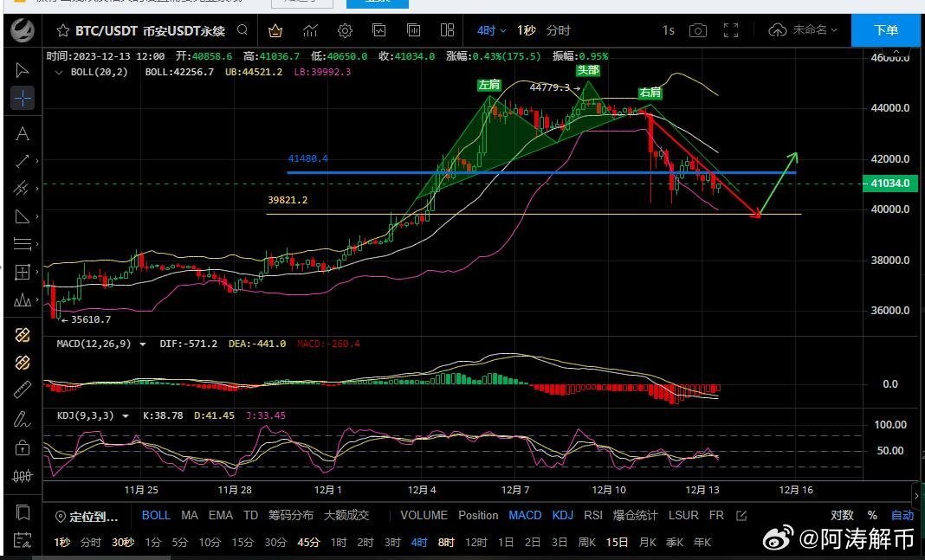Click the camera screenshot icon
Screen dimensions: 925x560
pos(697,30)
